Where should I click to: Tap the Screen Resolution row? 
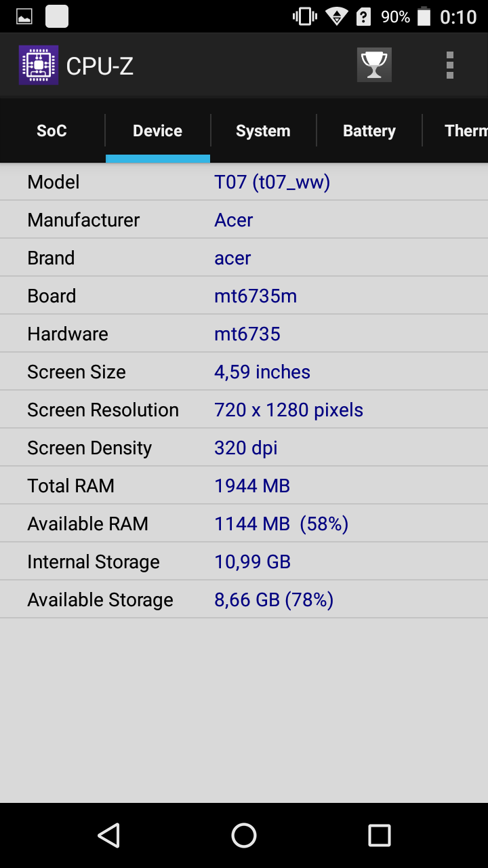[x=244, y=410]
